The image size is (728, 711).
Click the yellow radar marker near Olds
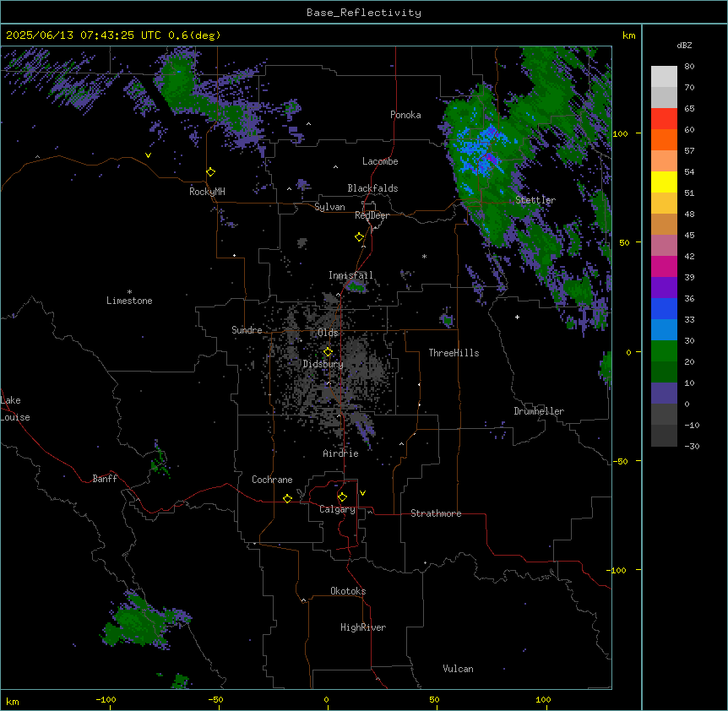[328, 352]
